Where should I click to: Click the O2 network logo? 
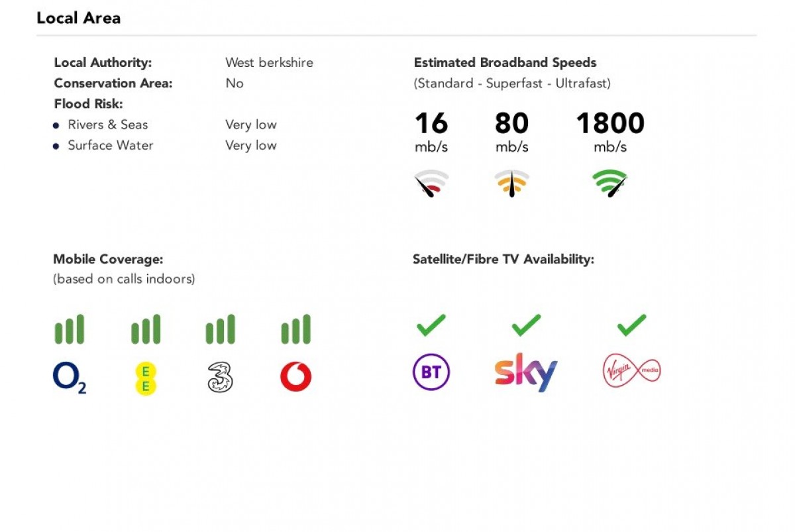tap(69, 378)
